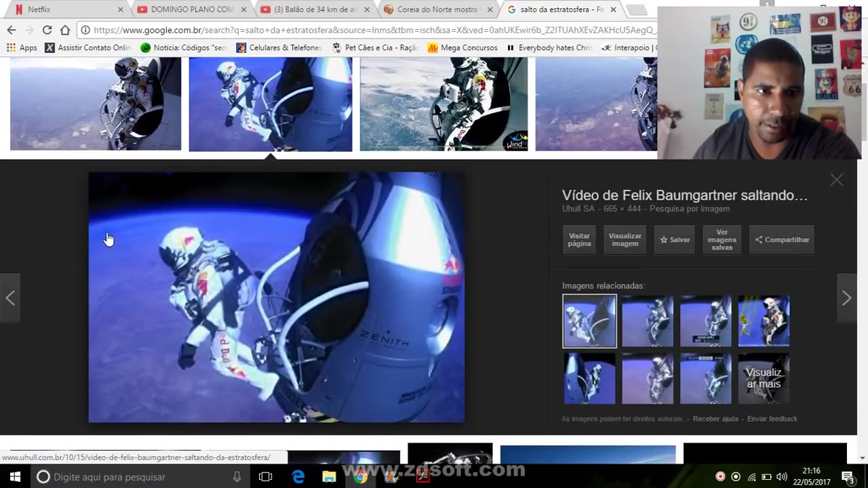Open Wi-Fi network tray icon
The height and width of the screenshot is (488, 868).
coord(751,476)
